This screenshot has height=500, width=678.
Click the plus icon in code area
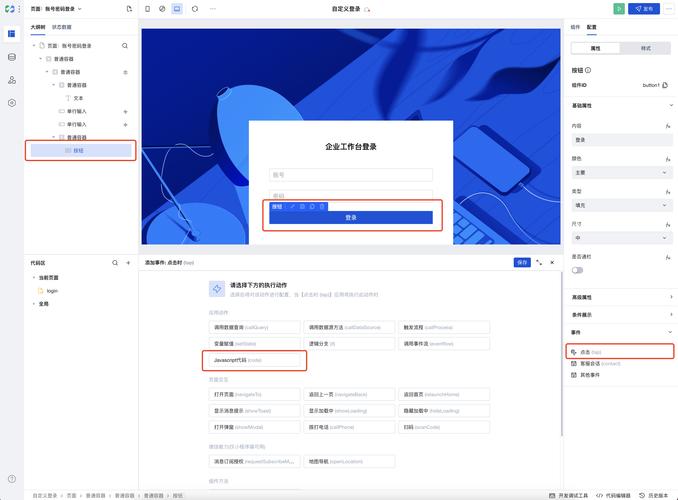click(x=128, y=262)
